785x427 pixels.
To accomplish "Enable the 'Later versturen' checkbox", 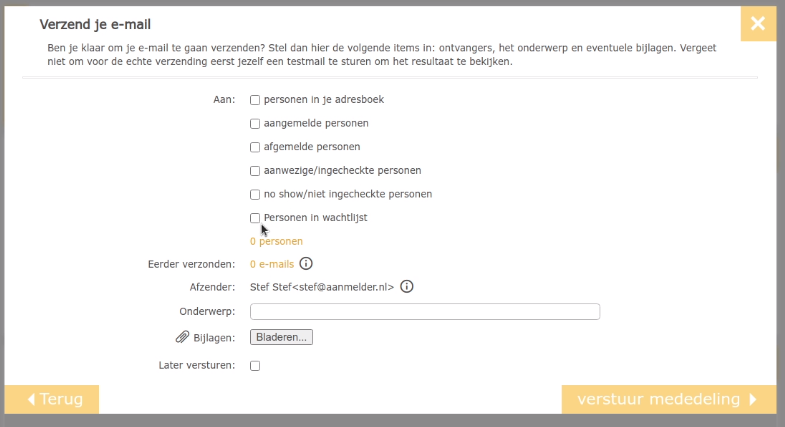I will click(255, 365).
